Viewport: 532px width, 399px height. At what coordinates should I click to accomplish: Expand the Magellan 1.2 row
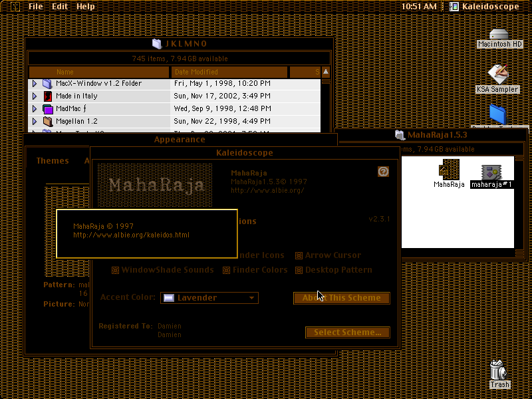[x=35, y=121]
